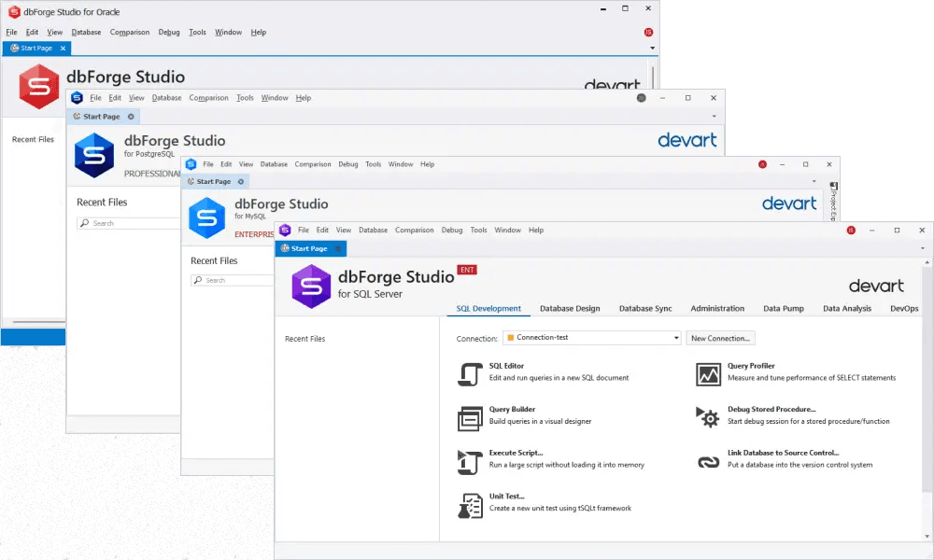Open tab list dropdown arrow in MySQL window
This screenshot has height=560, width=934.
click(x=814, y=181)
